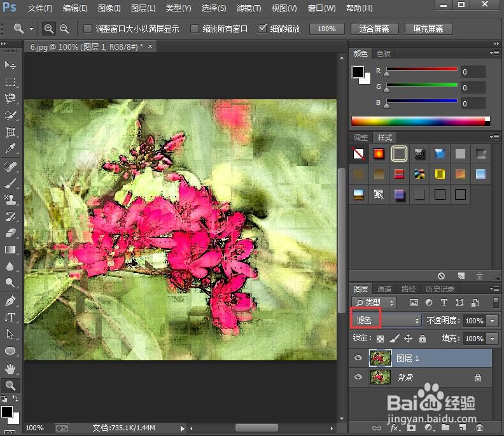504x436 pixels.
Task: Open the 图像(I) menu
Action: (x=109, y=8)
